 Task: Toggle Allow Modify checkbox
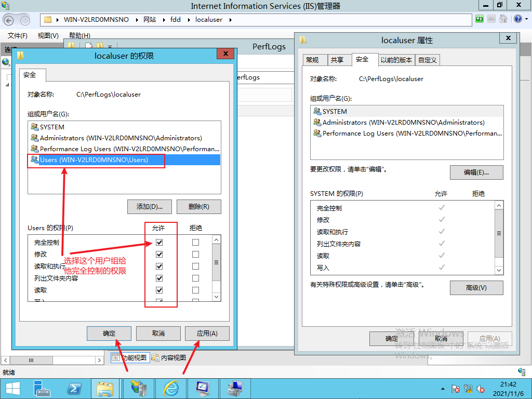pos(159,255)
